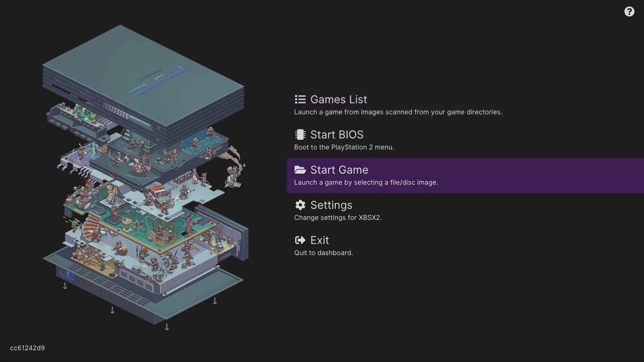This screenshot has height=362, width=644.
Task: Click the cc61242d9 version text
Action: tap(27, 348)
